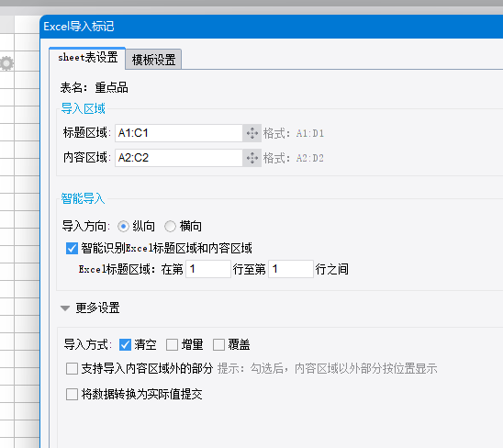
Task: Toggle 智能识别Excel标题区域和内容区域 checkbox
Action: (72, 248)
